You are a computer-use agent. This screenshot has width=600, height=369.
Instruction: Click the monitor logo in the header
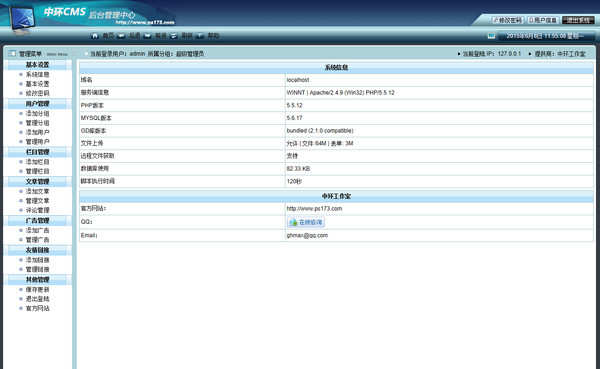tap(23, 20)
